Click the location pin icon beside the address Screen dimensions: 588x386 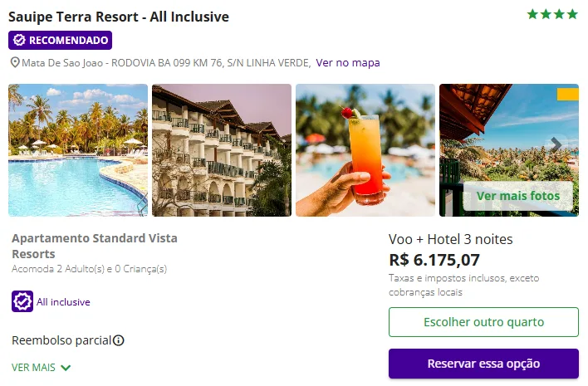14,63
